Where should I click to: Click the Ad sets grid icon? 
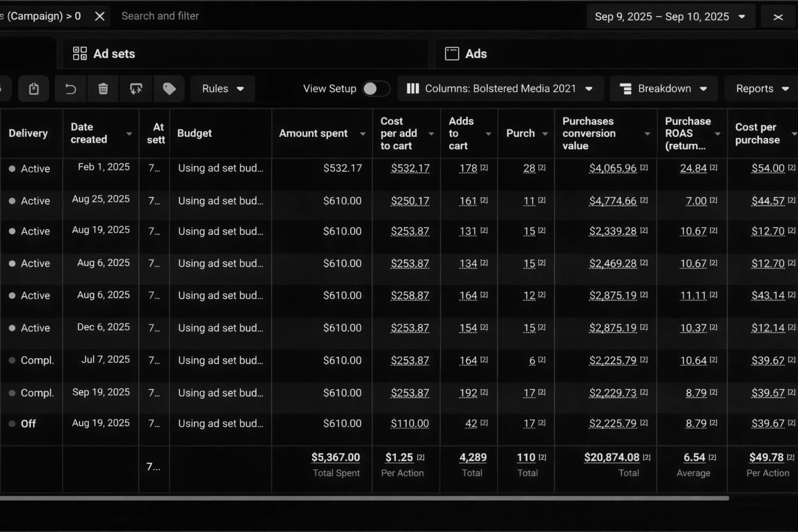(x=80, y=54)
